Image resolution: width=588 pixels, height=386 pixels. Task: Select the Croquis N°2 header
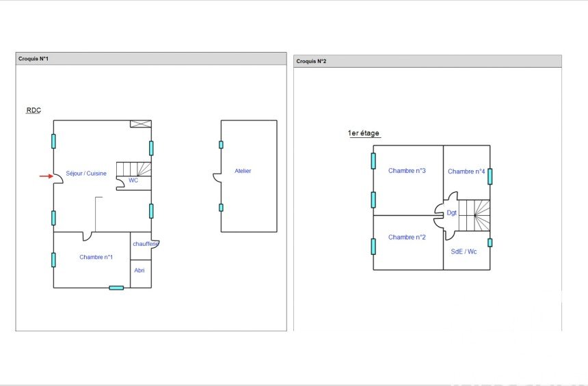(x=311, y=61)
